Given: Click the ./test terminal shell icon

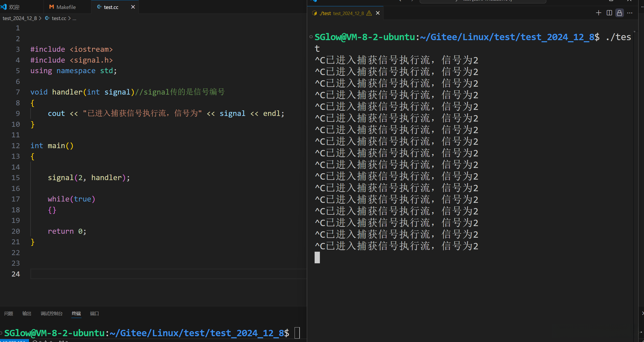Looking at the screenshot, I should click(314, 13).
